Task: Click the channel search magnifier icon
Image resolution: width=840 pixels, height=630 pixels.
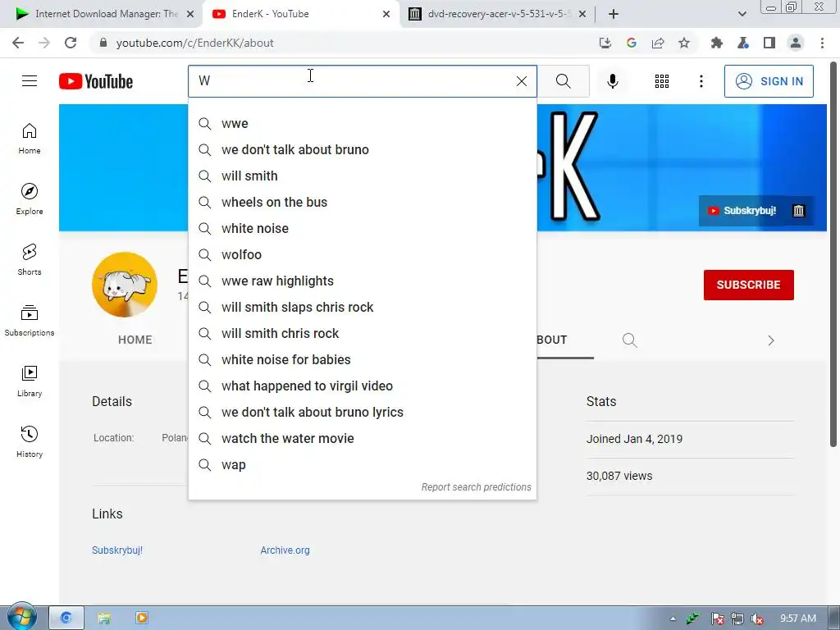Action: tap(629, 340)
